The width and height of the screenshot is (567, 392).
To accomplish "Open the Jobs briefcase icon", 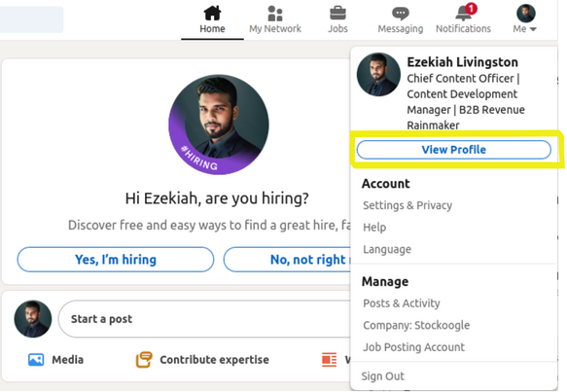I will point(337,14).
